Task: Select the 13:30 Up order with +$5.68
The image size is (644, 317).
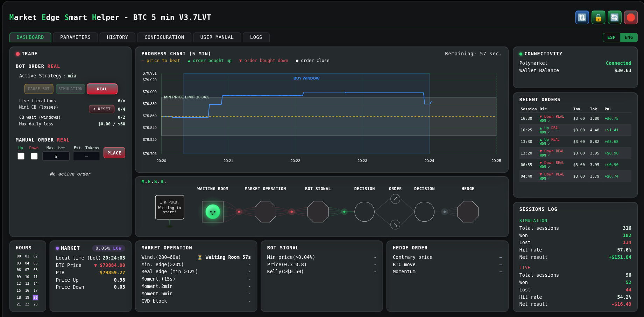Action: pos(575,142)
